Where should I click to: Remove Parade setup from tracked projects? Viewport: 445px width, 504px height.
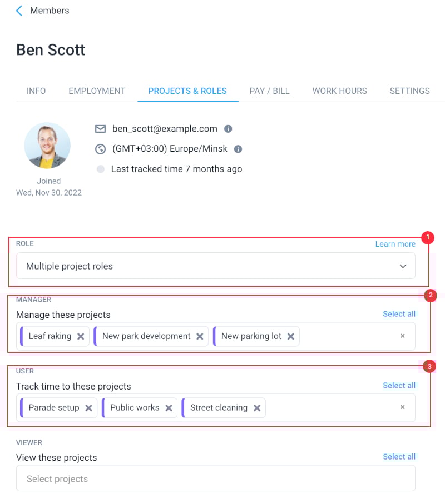[x=89, y=408]
